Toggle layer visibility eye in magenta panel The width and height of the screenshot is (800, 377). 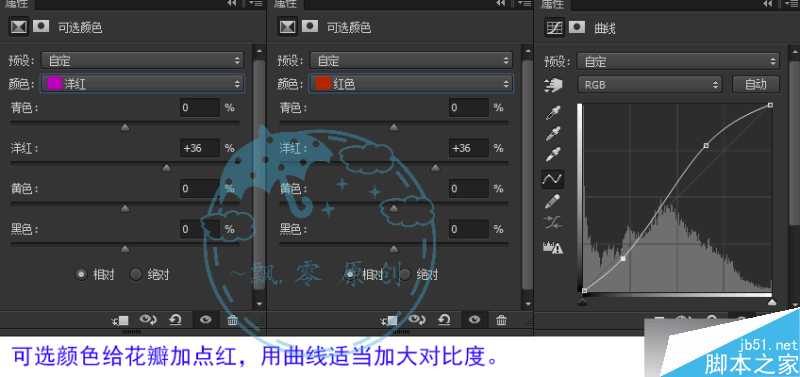(x=206, y=320)
